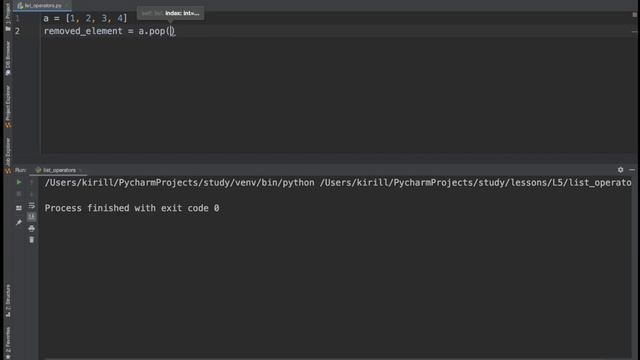Screen dimensions: 640x360
Task: Rerun list_operators with the green play icon
Action: tap(19, 182)
